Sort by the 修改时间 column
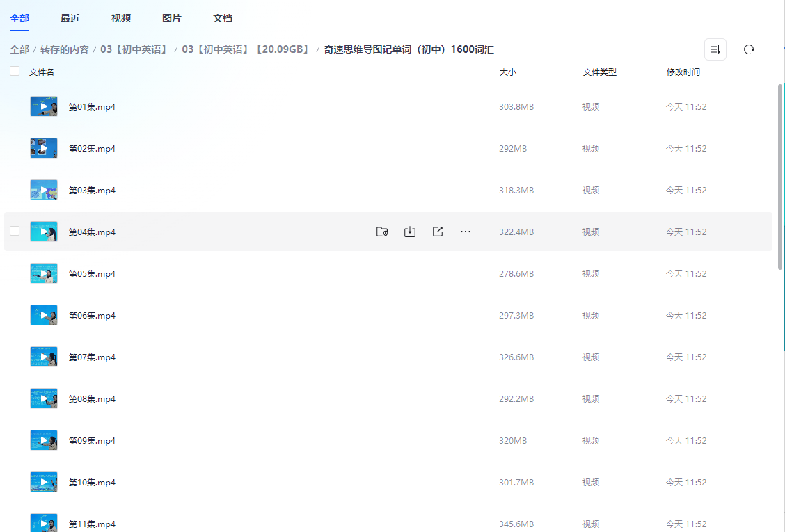The height and width of the screenshot is (532, 785). coord(683,71)
